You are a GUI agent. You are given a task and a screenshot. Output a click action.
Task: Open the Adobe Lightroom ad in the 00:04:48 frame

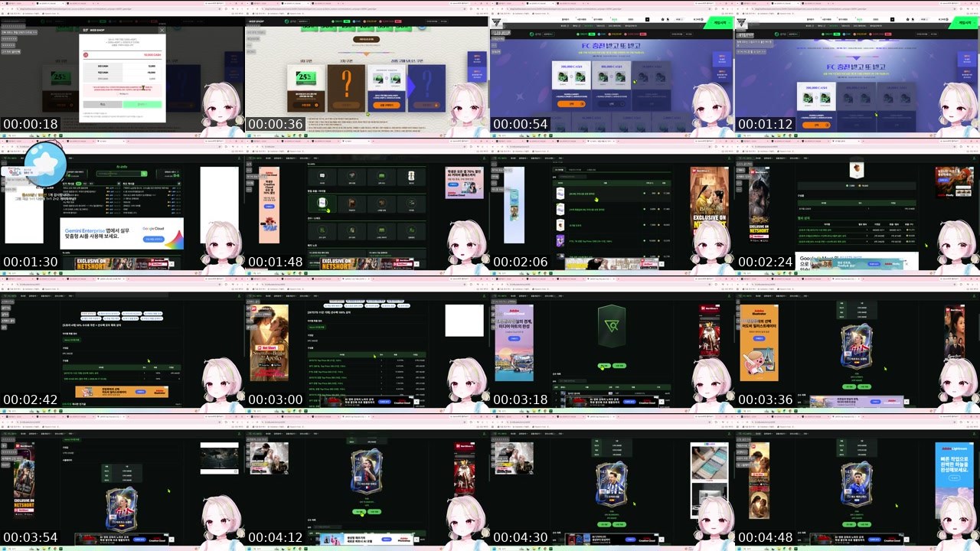coord(954,481)
